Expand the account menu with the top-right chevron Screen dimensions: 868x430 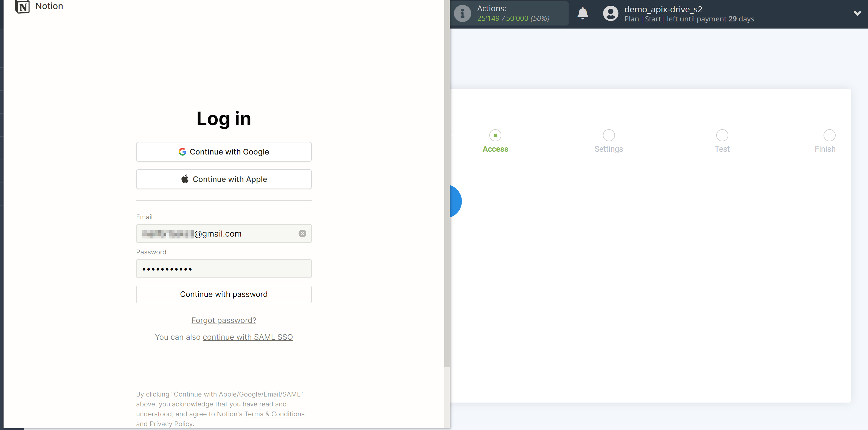pos(858,13)
